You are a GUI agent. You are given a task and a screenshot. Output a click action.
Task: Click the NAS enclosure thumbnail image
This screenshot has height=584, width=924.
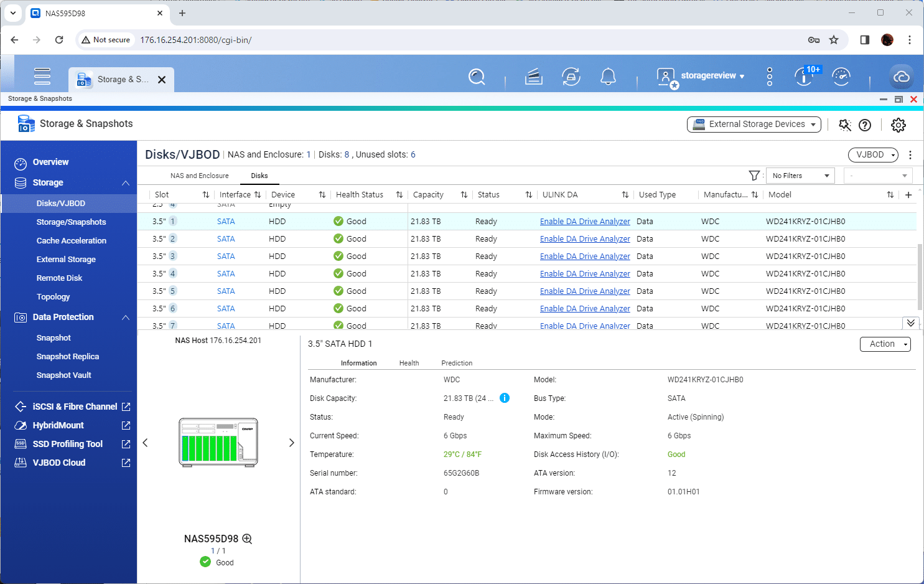[x=218, y=443]
